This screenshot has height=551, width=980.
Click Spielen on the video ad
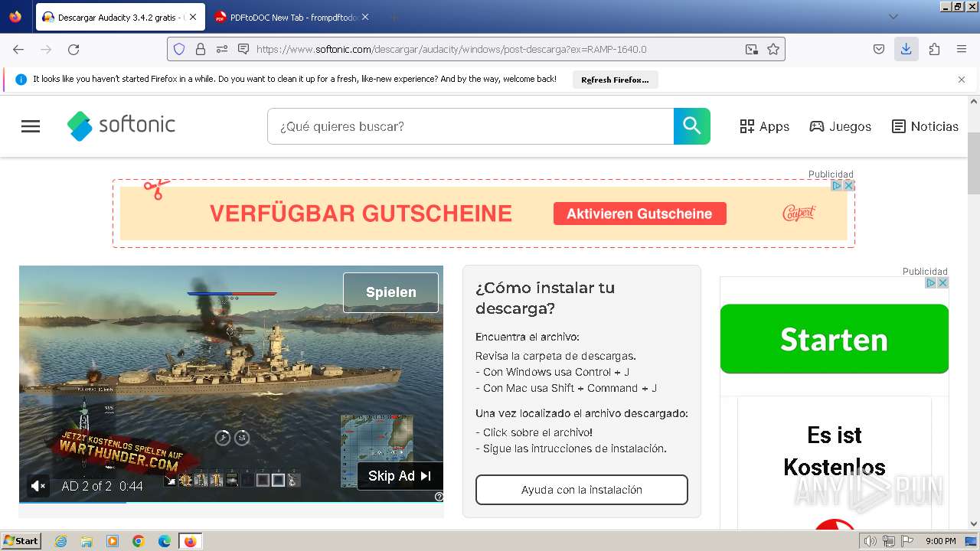coord(391,292)
